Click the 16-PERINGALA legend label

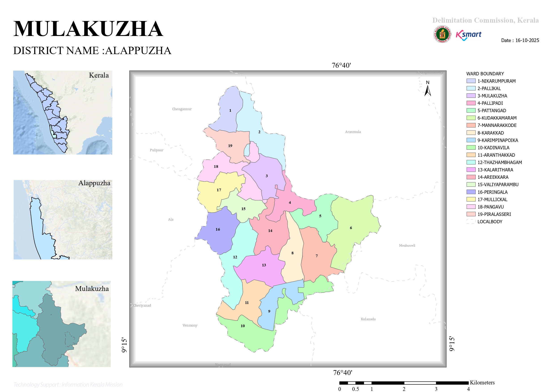[x=492, y=192]
